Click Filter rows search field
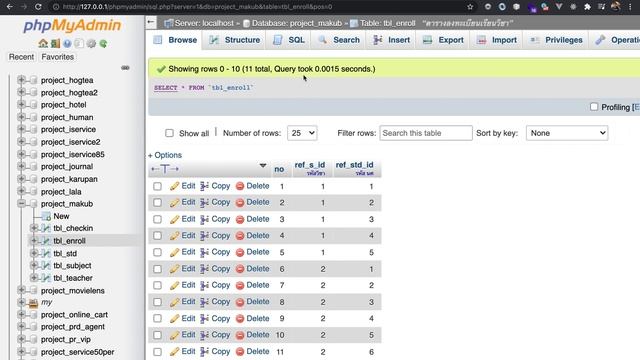This screenshot has height=360, width=640. (426, 133)
